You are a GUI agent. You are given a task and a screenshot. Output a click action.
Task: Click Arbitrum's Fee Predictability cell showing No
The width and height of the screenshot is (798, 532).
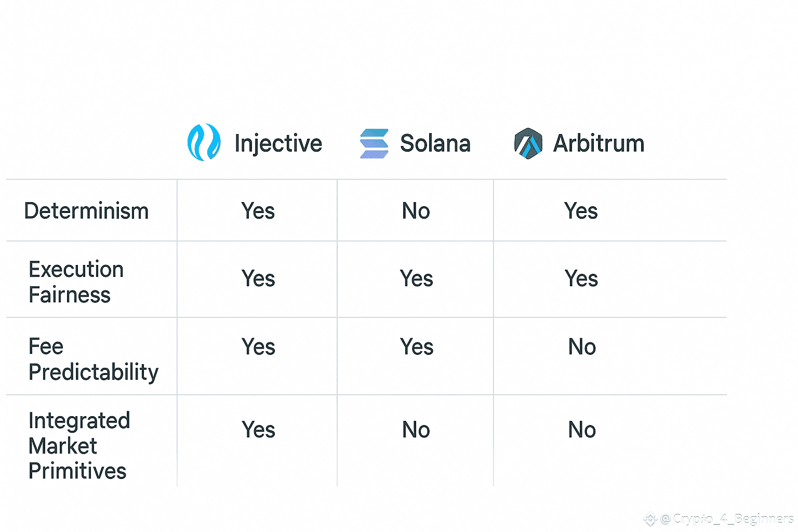click(x=582, y=347)
